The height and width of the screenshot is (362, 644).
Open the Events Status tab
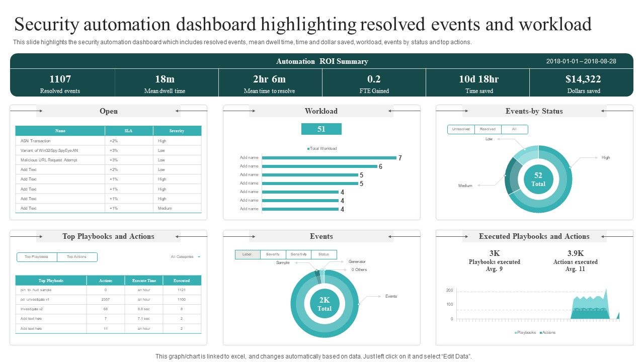click(324, 254)
